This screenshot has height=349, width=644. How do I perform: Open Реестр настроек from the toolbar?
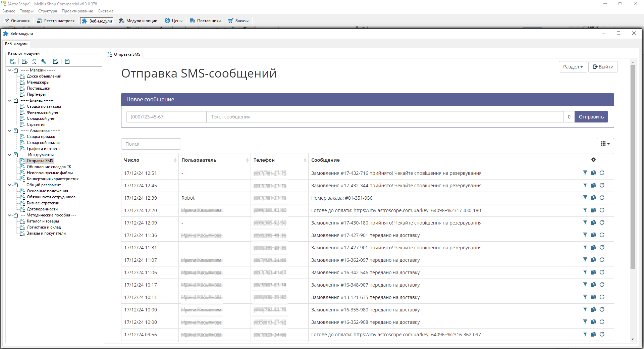56,21
